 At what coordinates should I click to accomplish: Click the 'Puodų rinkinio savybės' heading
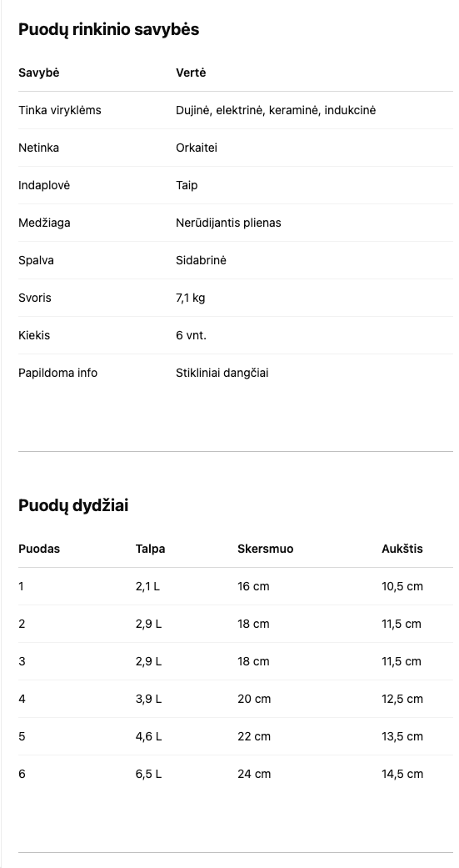108,29
